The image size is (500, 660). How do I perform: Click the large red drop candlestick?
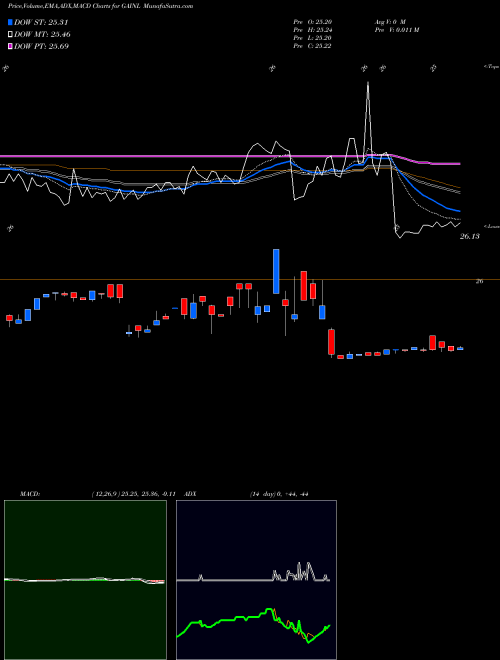point(331,342)
